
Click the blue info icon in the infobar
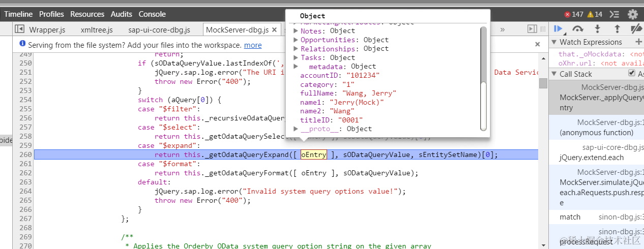(22, 45)
